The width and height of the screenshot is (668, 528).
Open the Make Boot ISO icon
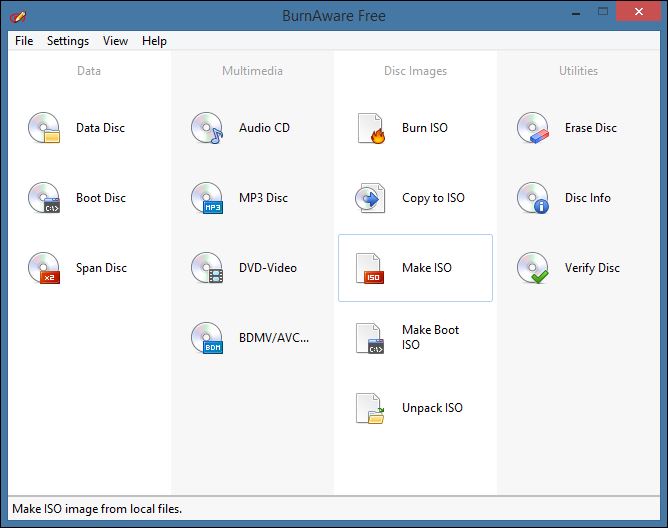tap(370, 338)
